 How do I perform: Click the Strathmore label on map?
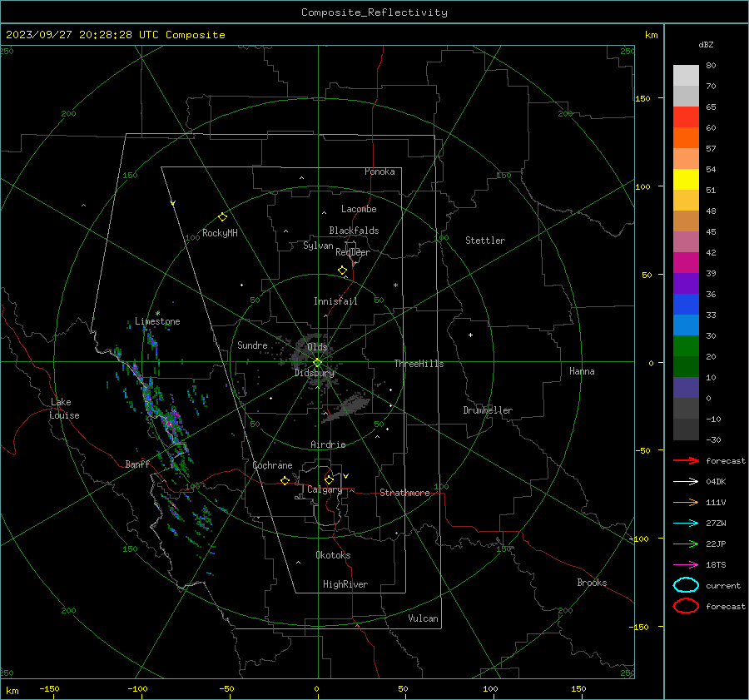(404, 493)
